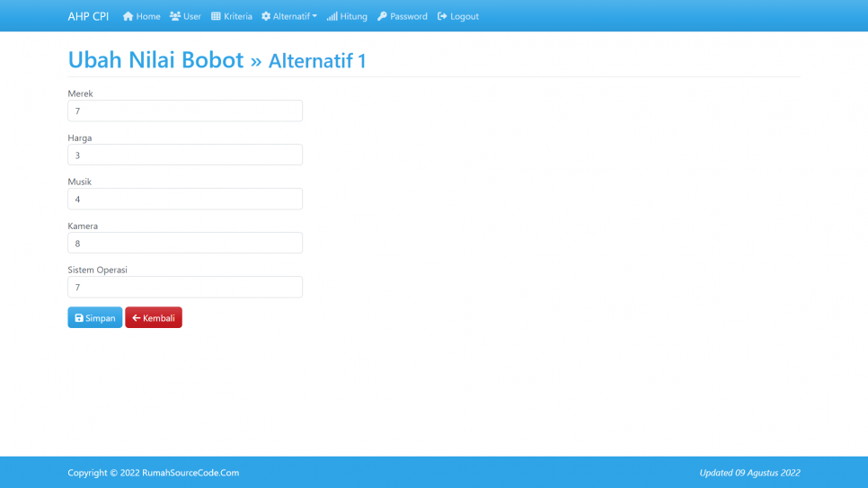Click the Merek label text
Image resolution: width=868 pixels, height=488 pixels.
pyautogui.click(x=80, y=93)
